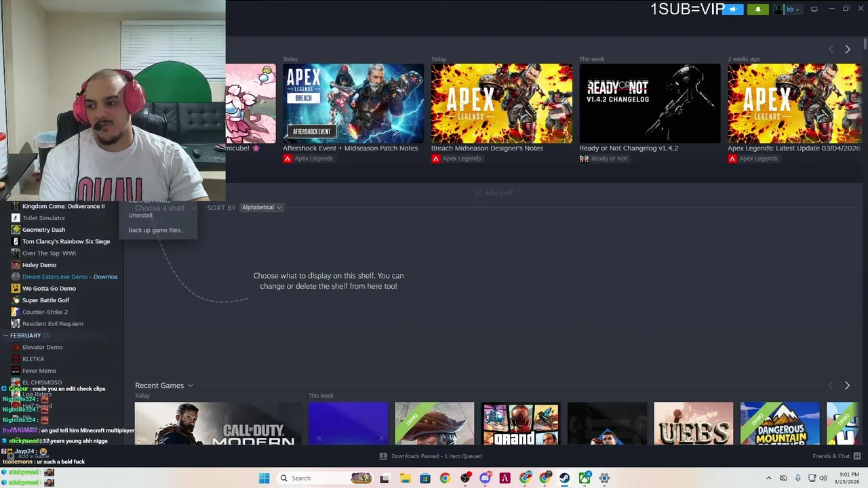Open Grand Theft Auto recent game tile
The image size is (868, 488).
(x=521, y=424)
